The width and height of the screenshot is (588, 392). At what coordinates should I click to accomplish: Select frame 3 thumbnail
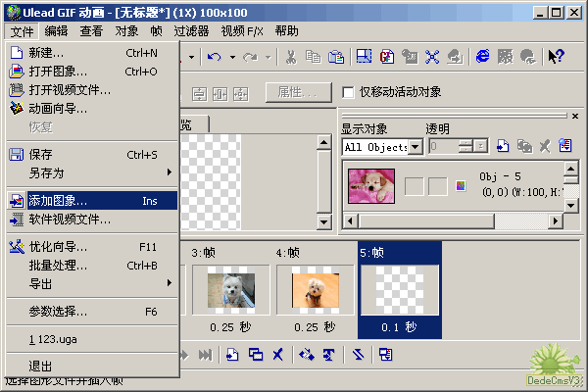231,290
